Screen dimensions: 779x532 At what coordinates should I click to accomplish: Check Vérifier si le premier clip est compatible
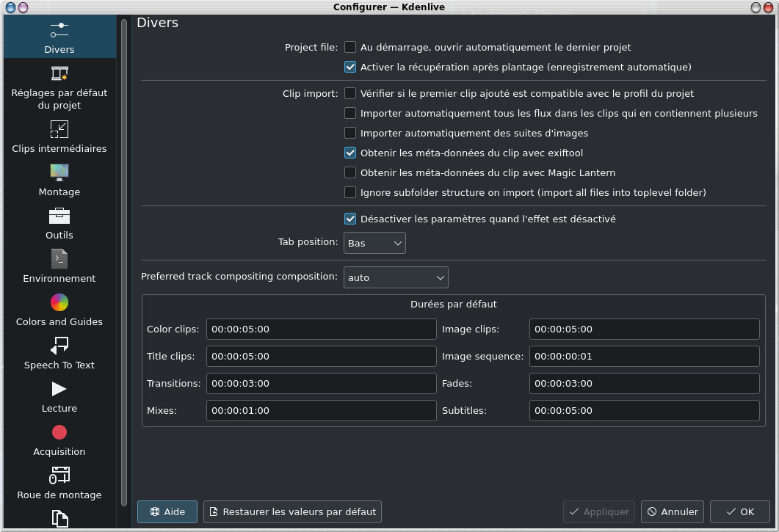pyautogui.click(x=350, y=93)
